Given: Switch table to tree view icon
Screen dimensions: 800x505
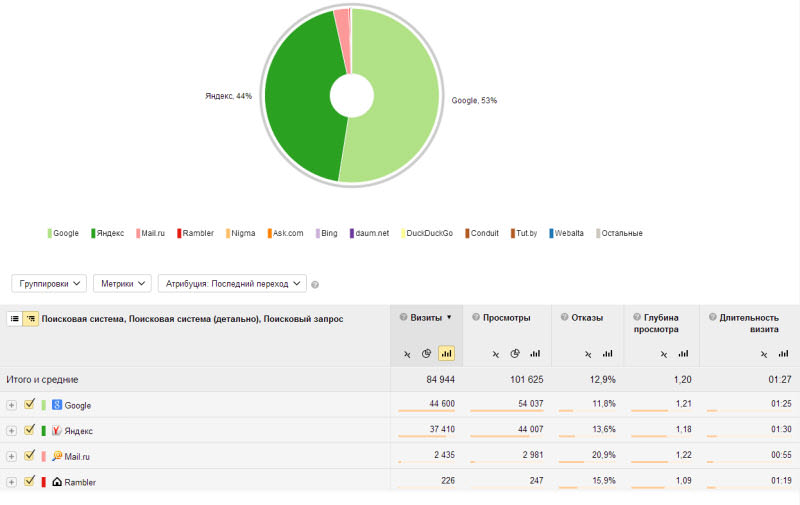Looking at the screenshot, I should pos(31,319).
